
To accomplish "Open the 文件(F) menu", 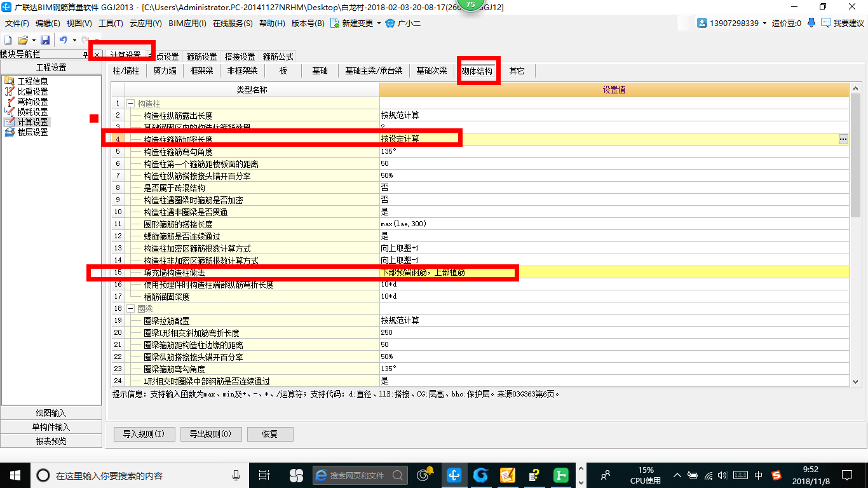I will point(17,23).
